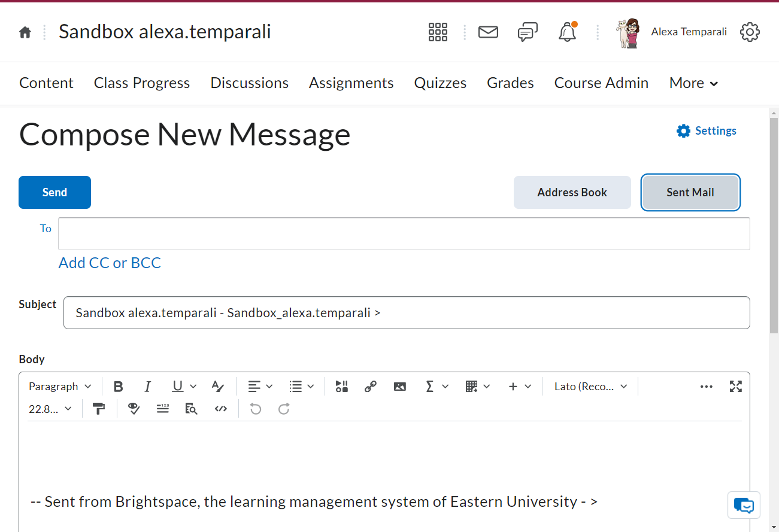
Task: Toggle underline formatting
Action: pos(177,387)
